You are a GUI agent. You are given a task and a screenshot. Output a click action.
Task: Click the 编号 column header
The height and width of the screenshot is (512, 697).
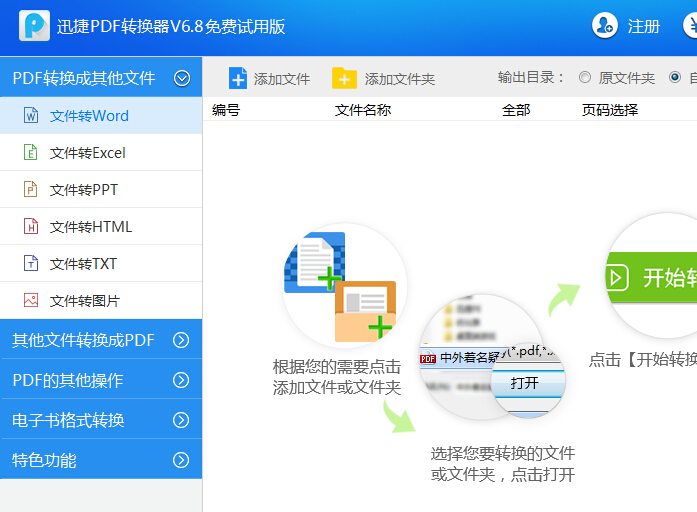(226, 110)
